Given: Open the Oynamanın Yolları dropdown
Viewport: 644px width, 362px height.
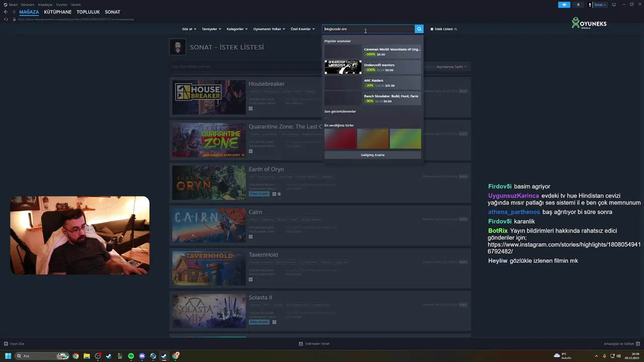Looking at the screenshot, I should [x=269, y=29].
